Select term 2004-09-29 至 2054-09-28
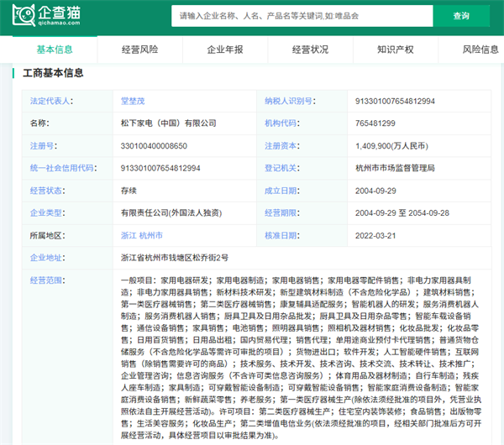 pos(402,212)
